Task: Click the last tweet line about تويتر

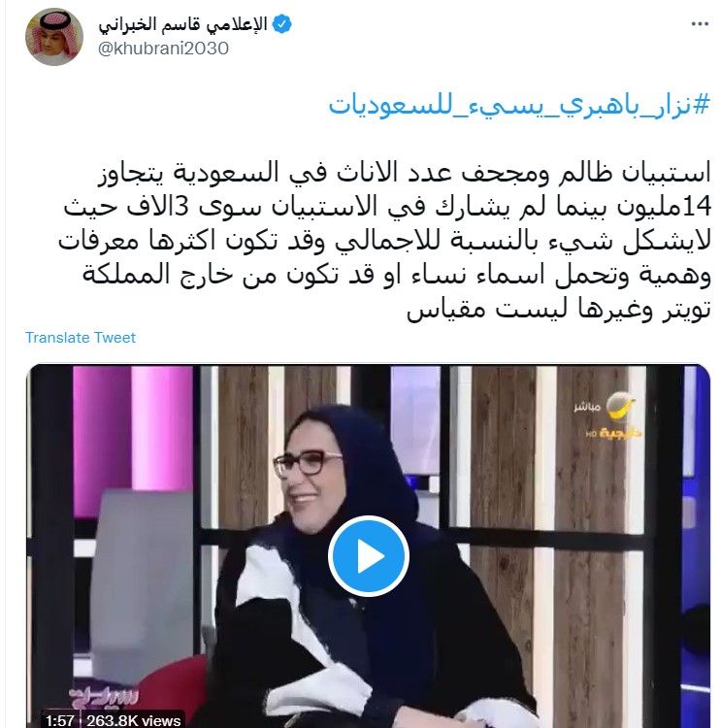Action: click(x=559, y=309)
